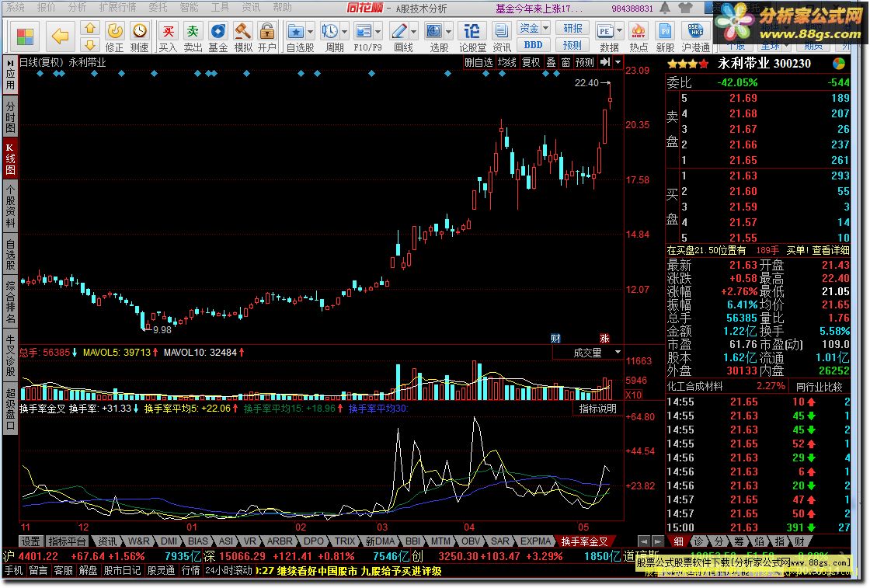Open the 资讯 news toolbar icon
The width and height of the screenshot is (870, 588).
pyautogui.click(x=502, y=37)
